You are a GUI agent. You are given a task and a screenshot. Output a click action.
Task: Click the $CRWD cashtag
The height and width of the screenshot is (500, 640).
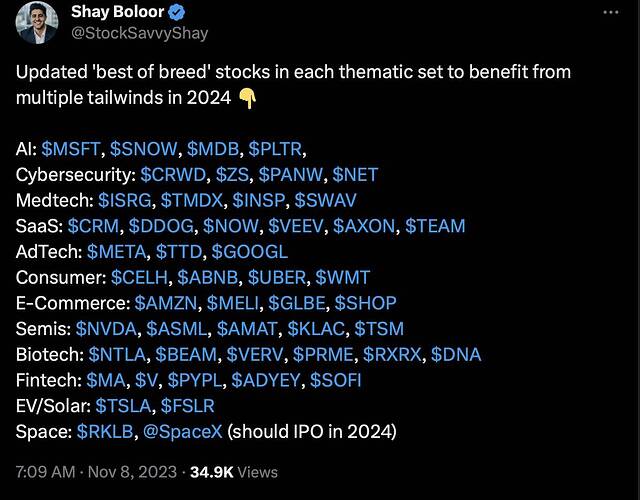point(173,175)
